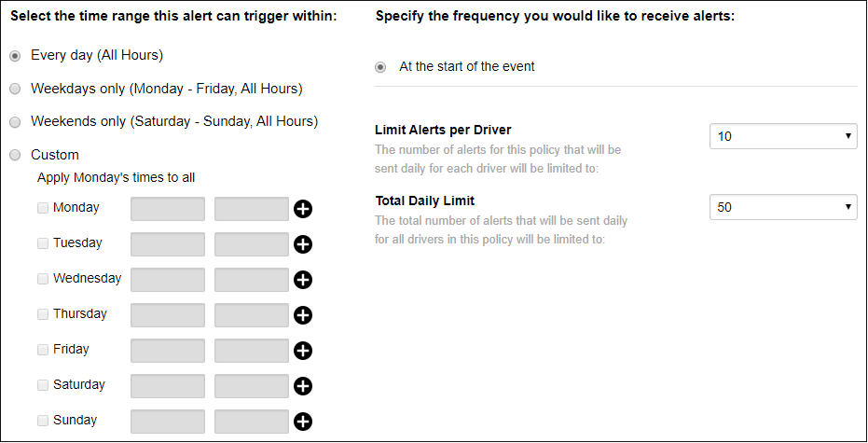Add a time range for Sunday
868x443 pixels.
click(303, 422)
